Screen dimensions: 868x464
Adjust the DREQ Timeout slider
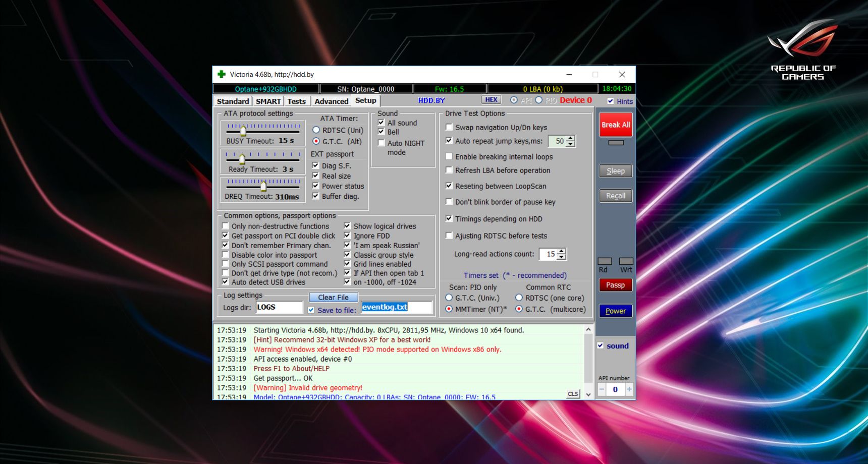tap(263, 186)
